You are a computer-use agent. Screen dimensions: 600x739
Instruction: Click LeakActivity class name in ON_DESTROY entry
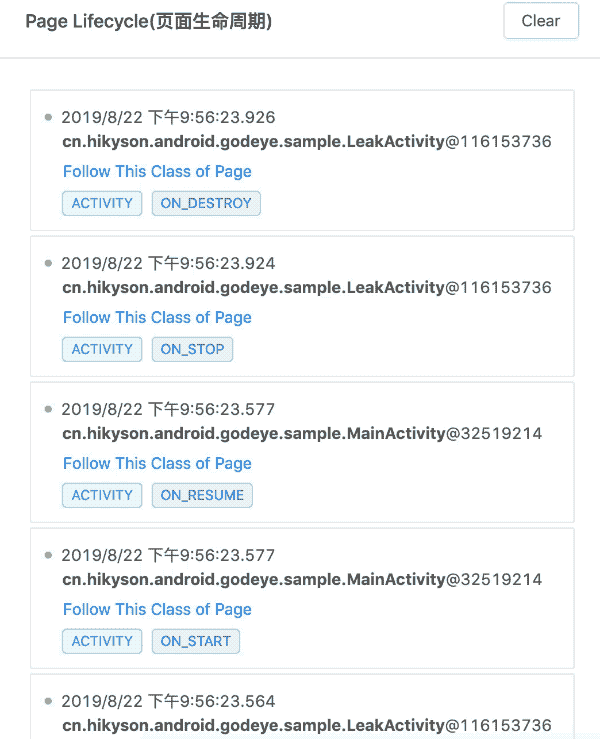tap(253, 142)
